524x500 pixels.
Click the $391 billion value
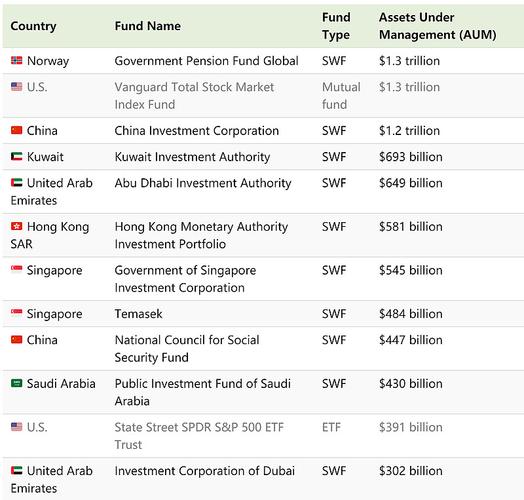(x=411, y=427)
